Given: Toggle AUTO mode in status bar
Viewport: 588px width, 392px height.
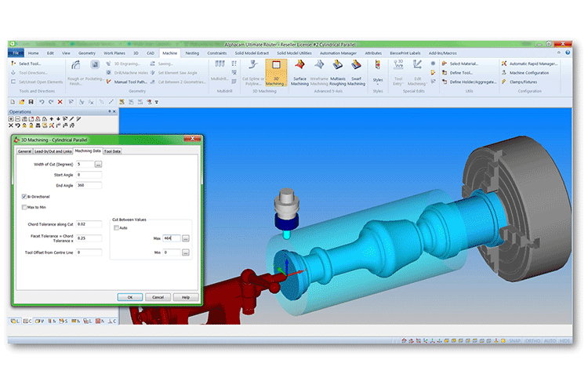Looking at the screenshot, I should (550, 340).
